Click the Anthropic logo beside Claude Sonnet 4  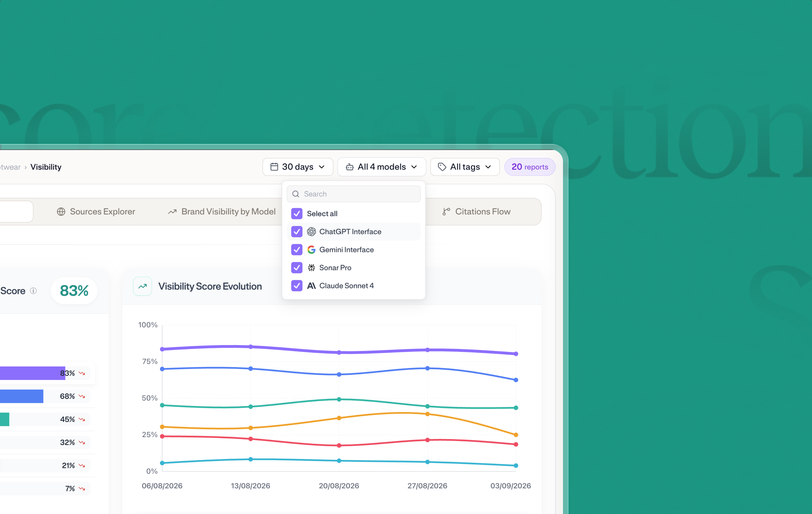click(x=311, y=285)
